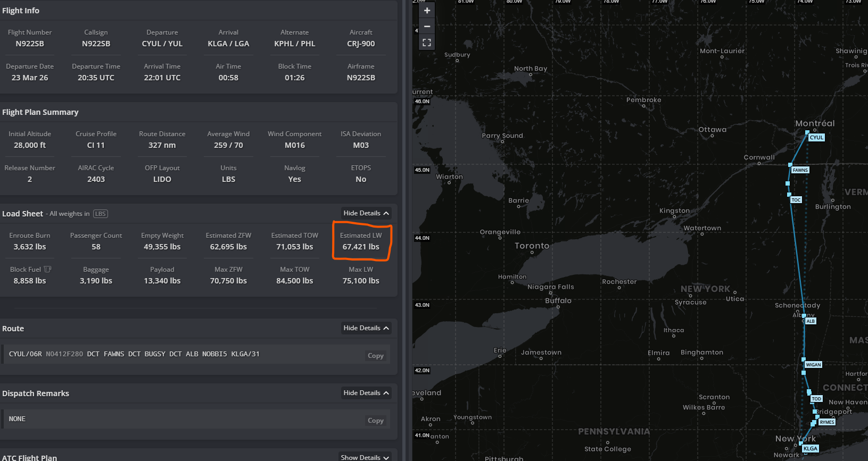The height and width of the screenshot is (461, 868).
Task: Click the baggage weight 3,190 lbs
Action: [x=96, y=281]
